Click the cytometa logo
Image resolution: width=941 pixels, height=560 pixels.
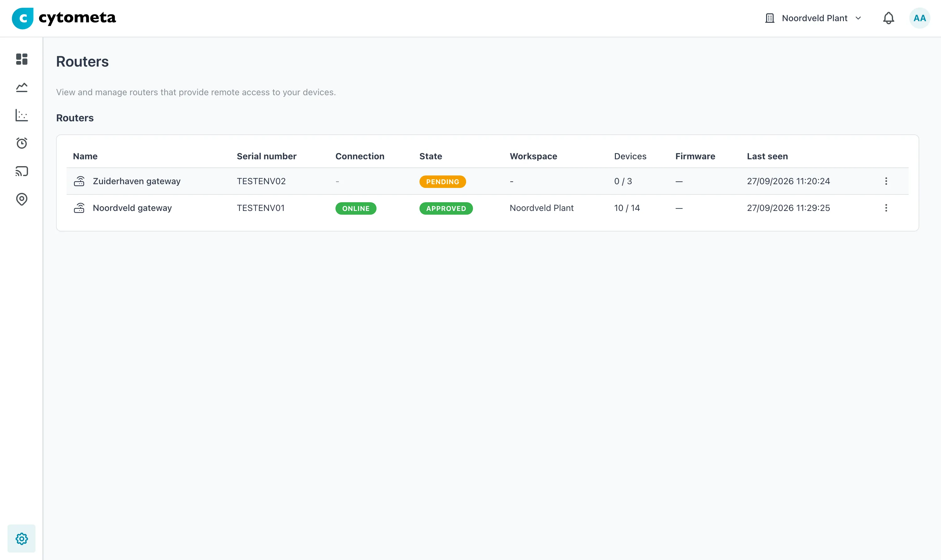[64, 18]
